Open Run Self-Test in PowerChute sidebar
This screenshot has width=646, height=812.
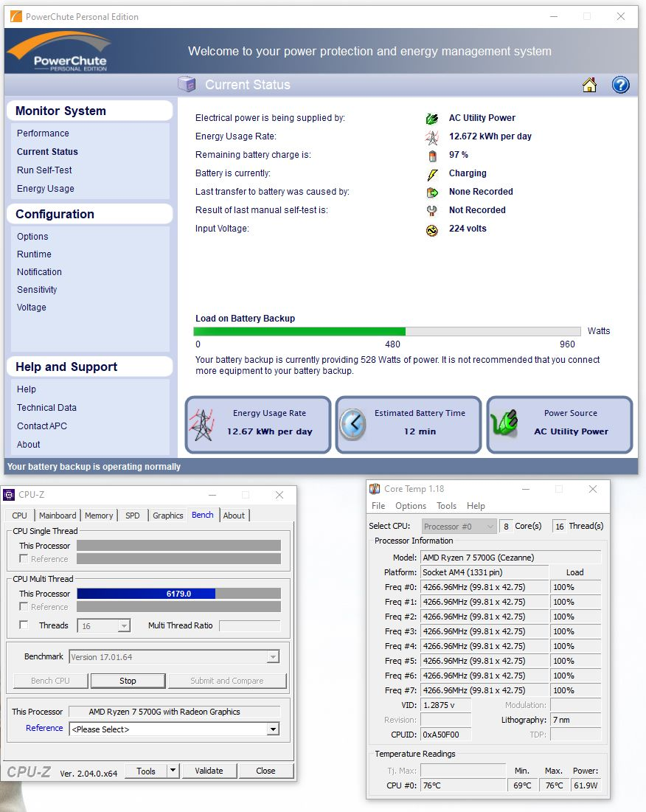(x=44, y=170)
